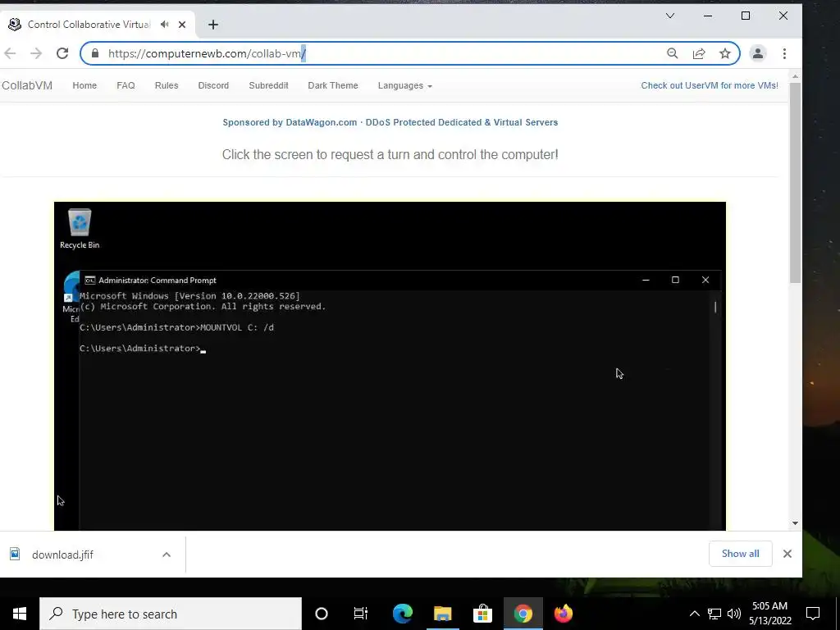This screenshot has height=630, width=840.
Task: Show hidden system tray icons
Action: pos(694,614)
